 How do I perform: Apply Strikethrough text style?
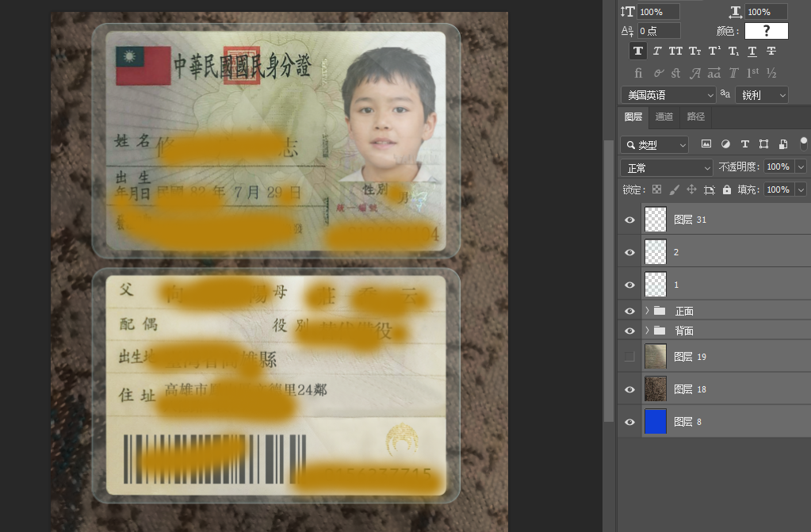[771, 51]
